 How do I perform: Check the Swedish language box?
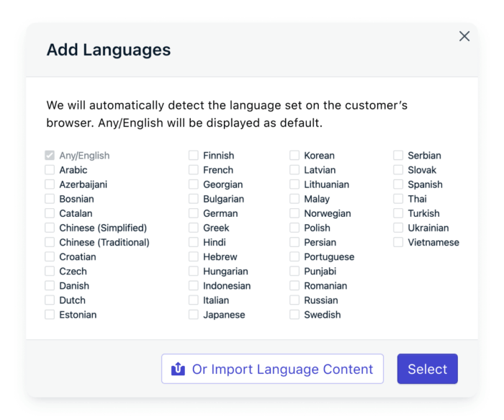(294, 315)
